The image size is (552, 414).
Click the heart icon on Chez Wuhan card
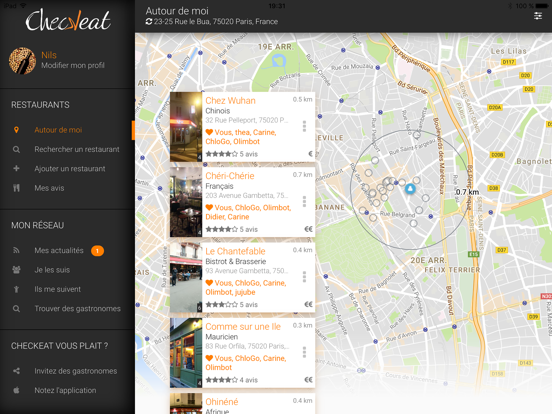(209, 132)
